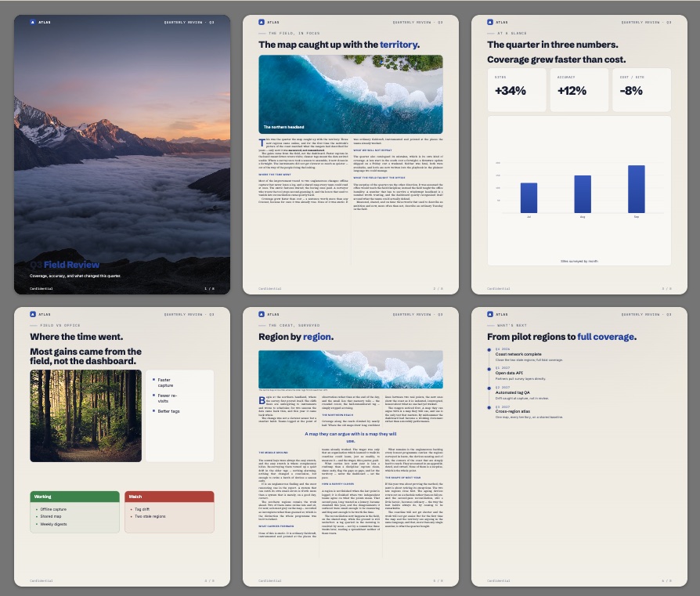
Task: Click the 'FIELD VS OFFICE' kicker label
Action: point(60,325)
